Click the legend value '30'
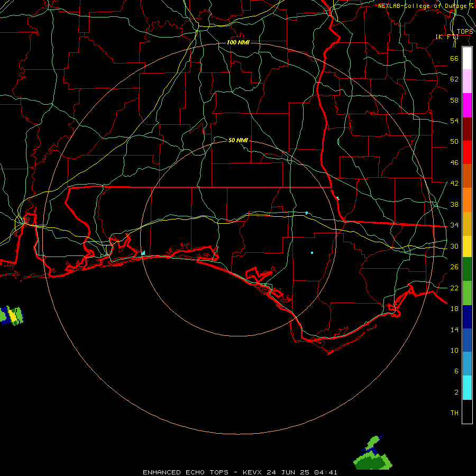 point(454,246)
